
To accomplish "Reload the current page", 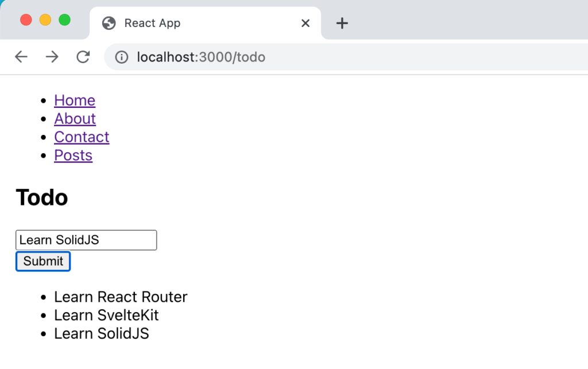I will pos(83,57).
